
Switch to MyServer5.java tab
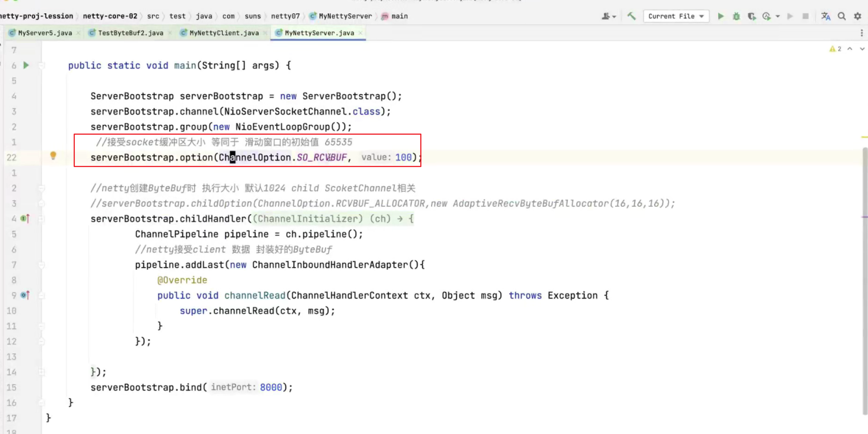click(45, 33)
